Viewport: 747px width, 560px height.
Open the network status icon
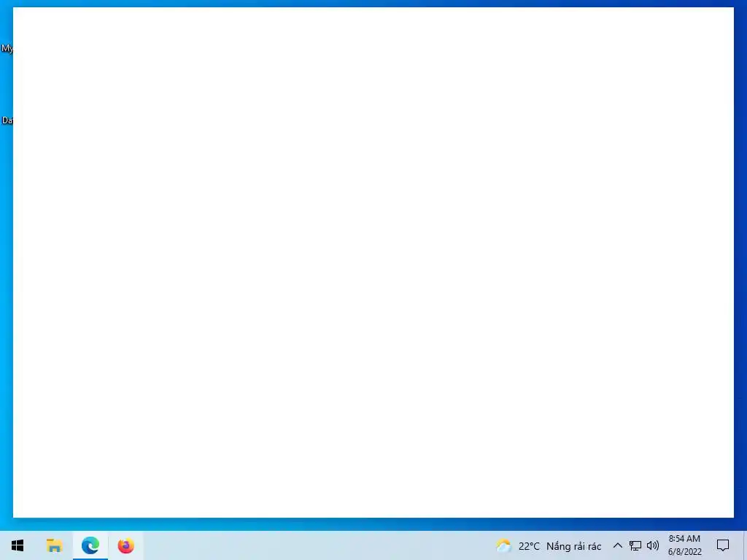click(635, 545)
